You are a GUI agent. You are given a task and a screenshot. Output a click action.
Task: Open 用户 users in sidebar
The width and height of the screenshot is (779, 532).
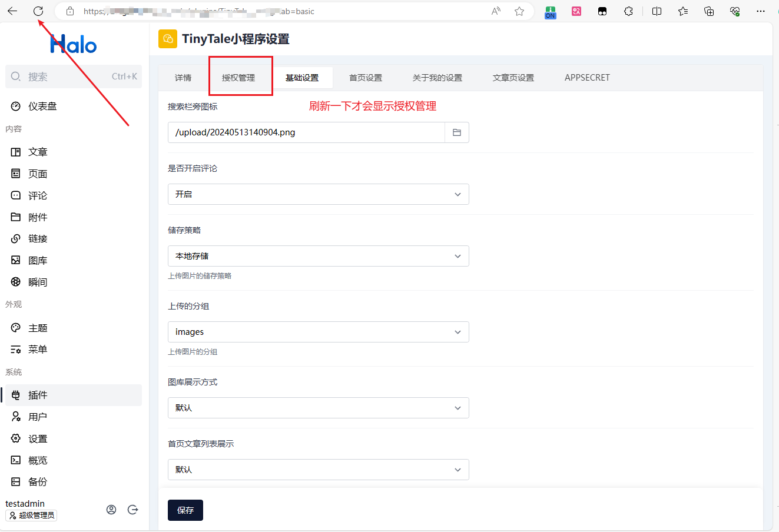click(74, 417)
